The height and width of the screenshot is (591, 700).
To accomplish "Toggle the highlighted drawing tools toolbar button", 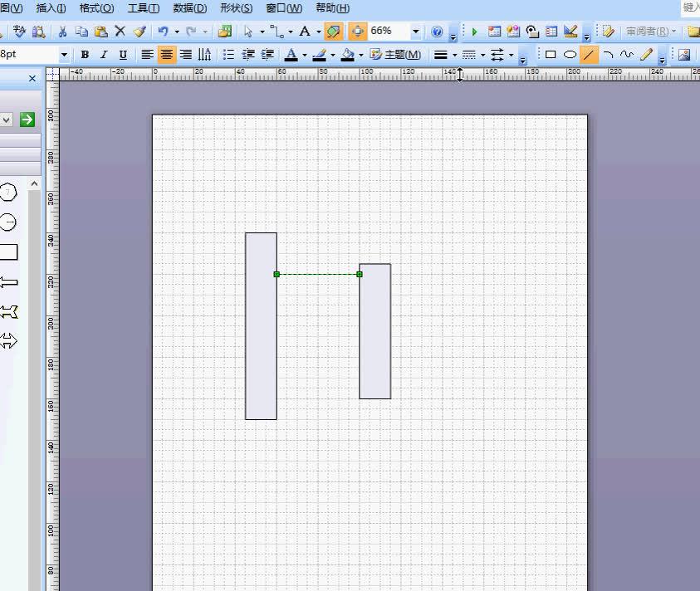I will [x=334, y=32].
